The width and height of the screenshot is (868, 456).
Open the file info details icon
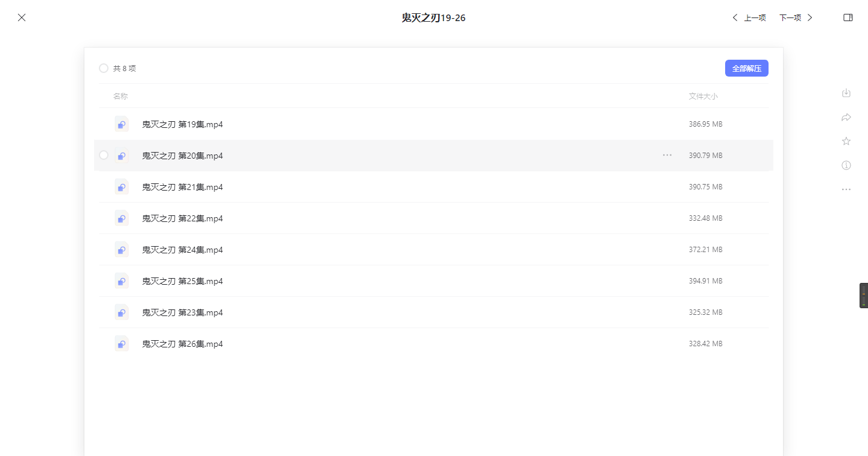tap(846, 165)
